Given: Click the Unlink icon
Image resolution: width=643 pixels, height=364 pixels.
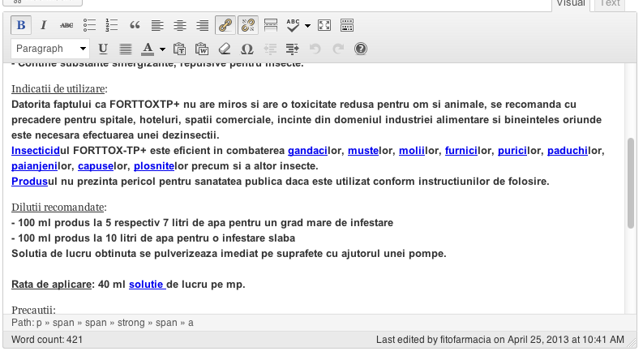Looking at the screenshot, I should pos(247,25).
